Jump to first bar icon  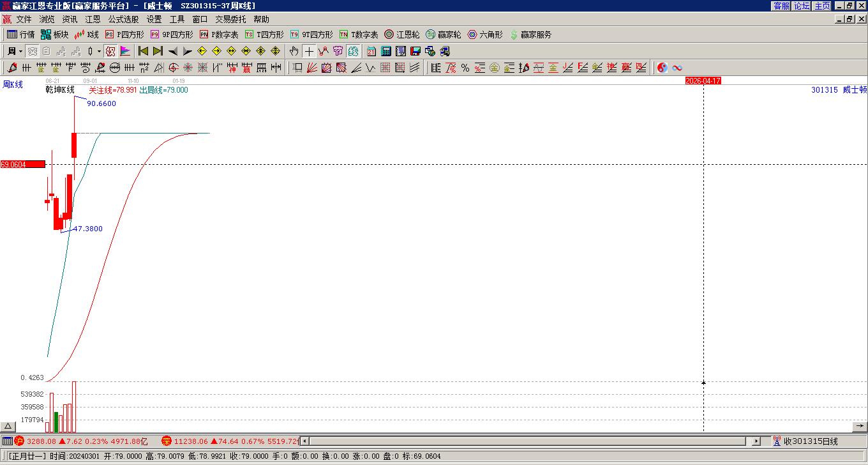[144, 51]
